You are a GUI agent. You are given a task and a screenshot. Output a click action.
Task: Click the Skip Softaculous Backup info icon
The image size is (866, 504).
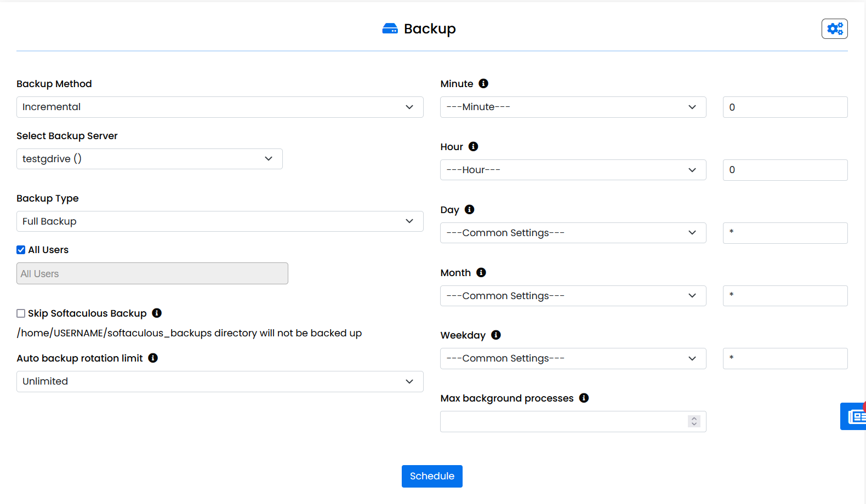click(x=157, y=313)
